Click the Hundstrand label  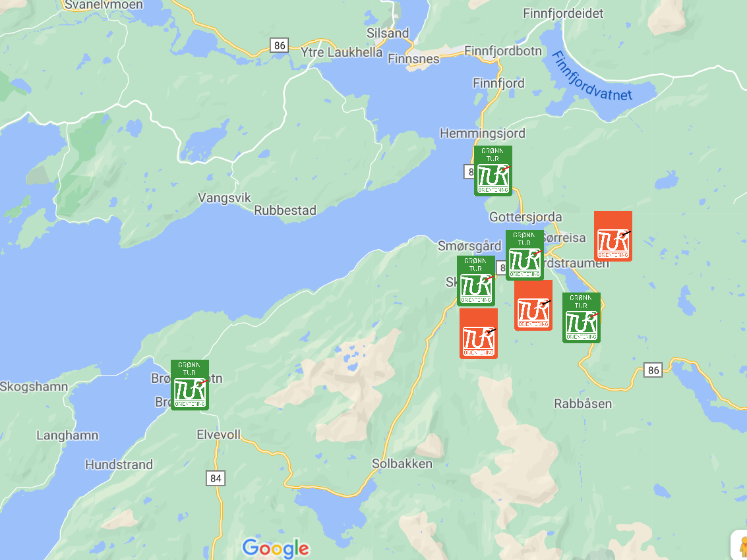pos(119,464)
